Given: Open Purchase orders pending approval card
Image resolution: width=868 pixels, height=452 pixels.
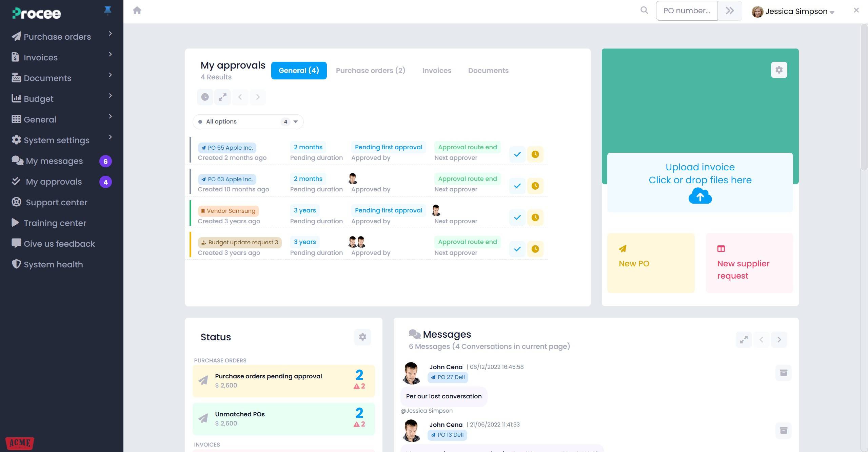Looking at the screenshot, I should pyautogui.click(x=283, y=381).
